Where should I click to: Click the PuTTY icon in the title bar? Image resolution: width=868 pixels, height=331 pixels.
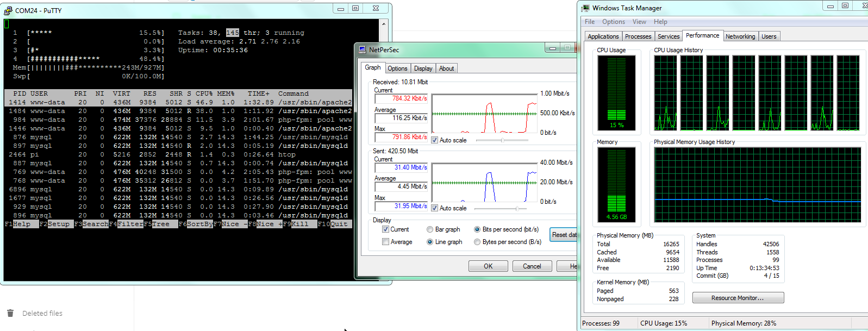8,10
